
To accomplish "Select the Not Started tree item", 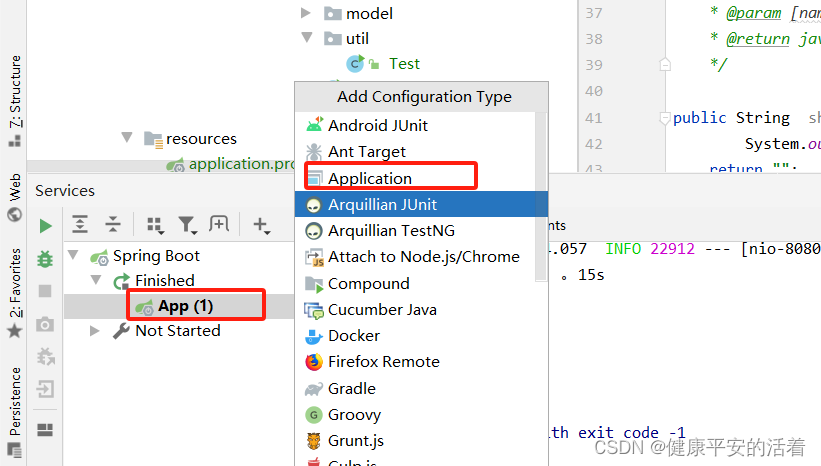I will coord(167,331).
